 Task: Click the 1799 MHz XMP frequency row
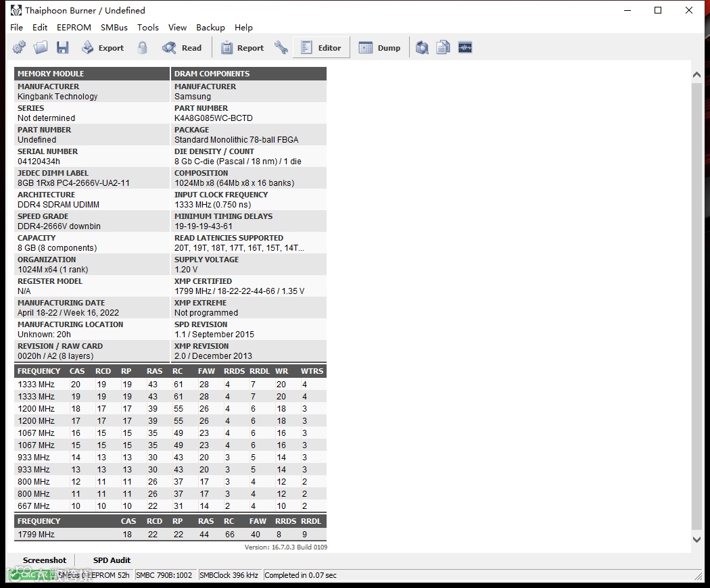point(170,534)
